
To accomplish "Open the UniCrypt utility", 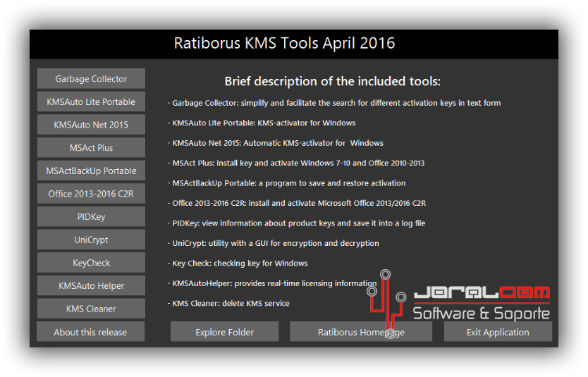I will [91, 240].
